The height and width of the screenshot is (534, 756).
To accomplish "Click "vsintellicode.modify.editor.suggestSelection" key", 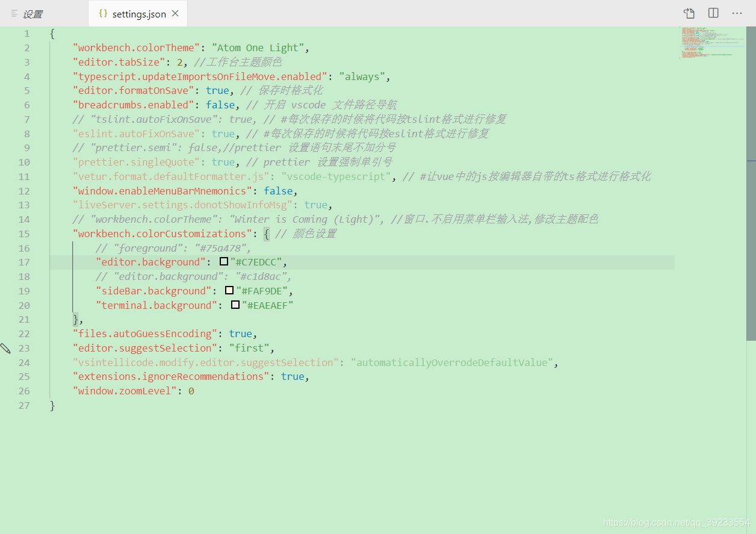I will pos(206,362).
